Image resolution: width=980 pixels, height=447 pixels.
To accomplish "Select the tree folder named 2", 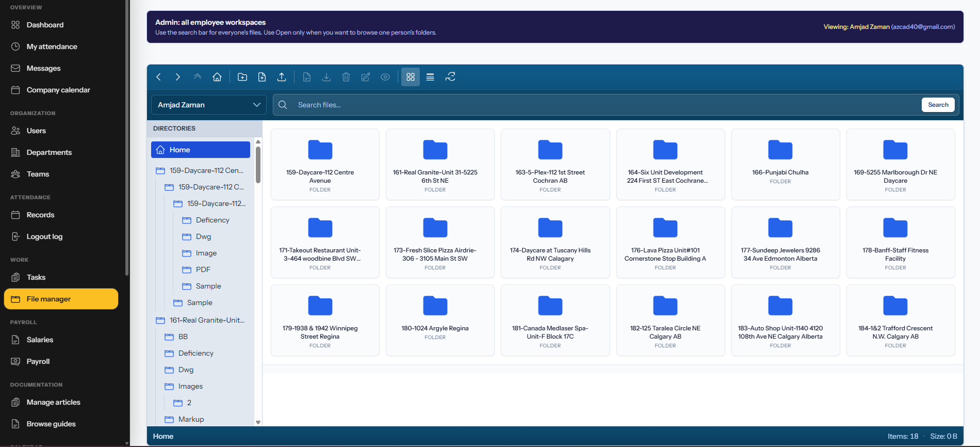I will point(189,403).
